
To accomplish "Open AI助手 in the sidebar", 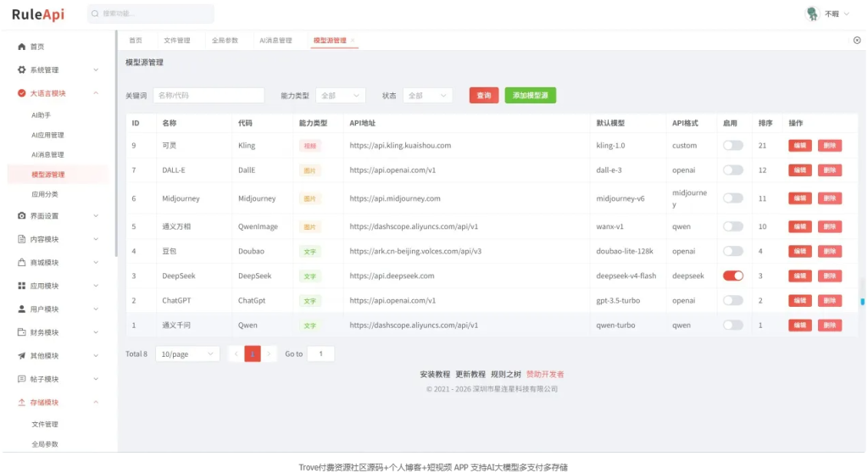I will coord(41,115).
